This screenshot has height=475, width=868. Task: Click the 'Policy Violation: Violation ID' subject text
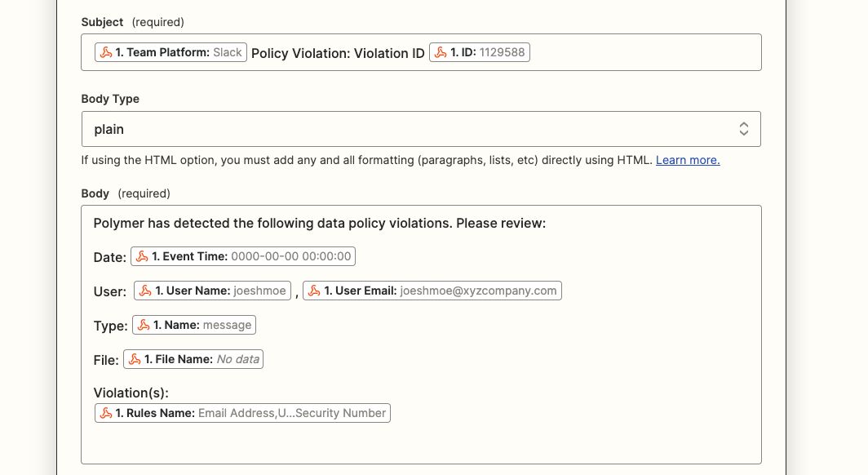tap(339, 53)
